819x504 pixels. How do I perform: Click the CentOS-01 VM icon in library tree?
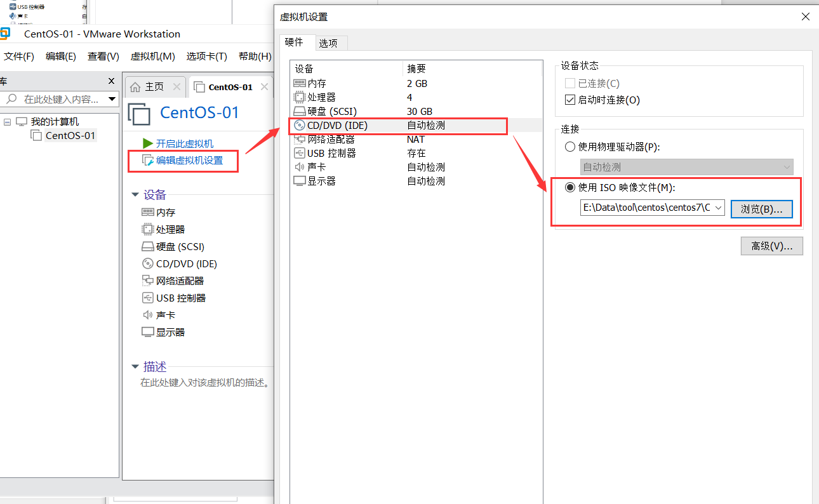(x=37, y=136)
